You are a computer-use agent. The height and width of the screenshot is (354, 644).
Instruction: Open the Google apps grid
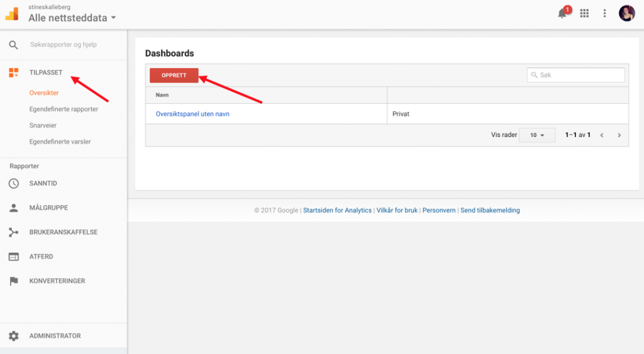pos(584,14)
